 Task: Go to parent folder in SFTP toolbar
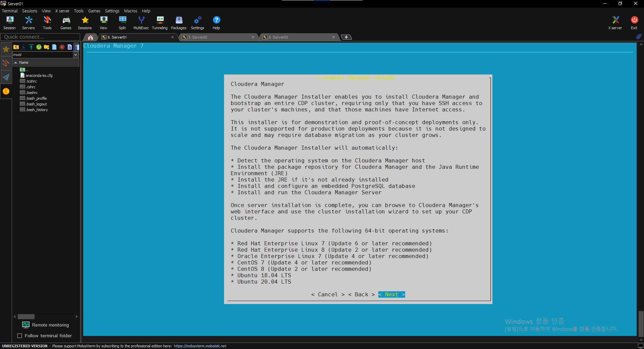(16, 47)
